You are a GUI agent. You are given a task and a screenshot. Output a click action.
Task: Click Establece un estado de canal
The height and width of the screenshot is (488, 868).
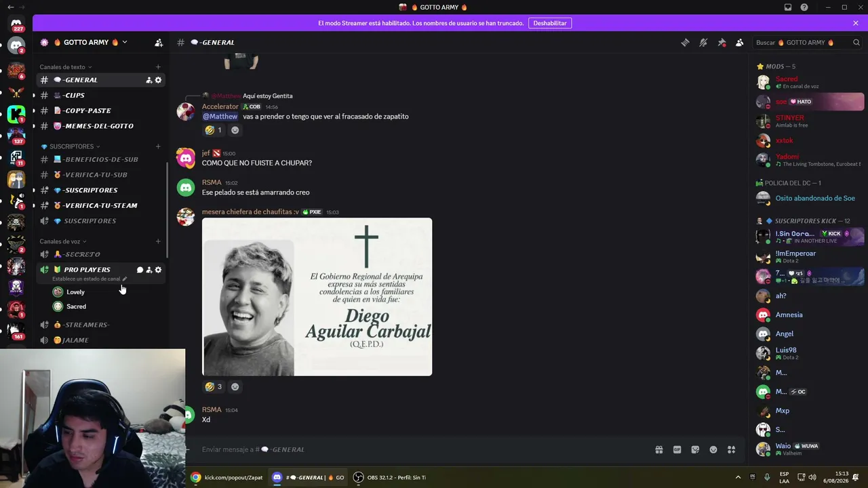coord(90,279)
